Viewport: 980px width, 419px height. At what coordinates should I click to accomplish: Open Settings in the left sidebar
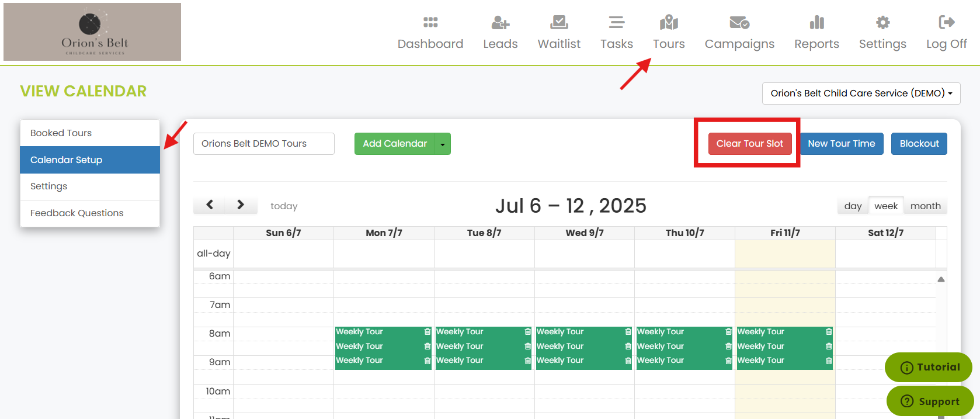90,186
